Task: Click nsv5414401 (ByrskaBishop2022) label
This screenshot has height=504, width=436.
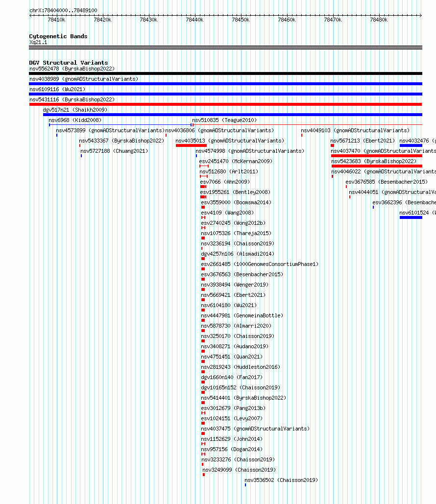Action: click(x=244, y=398)
